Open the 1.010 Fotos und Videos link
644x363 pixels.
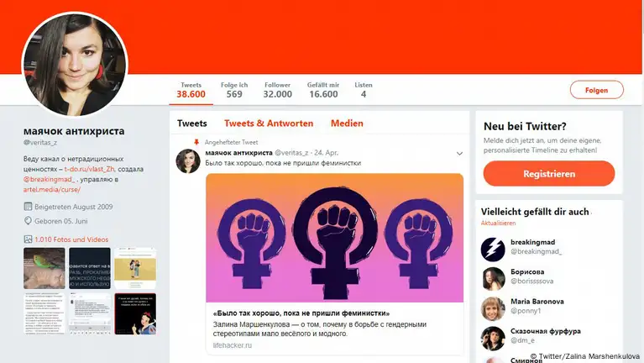[x=71, y=239]
